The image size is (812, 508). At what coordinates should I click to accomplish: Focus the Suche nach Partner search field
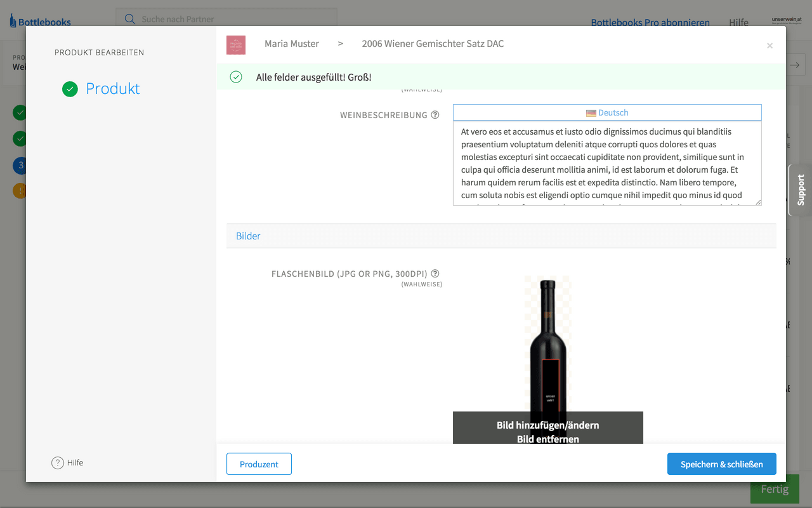[226, 19]
